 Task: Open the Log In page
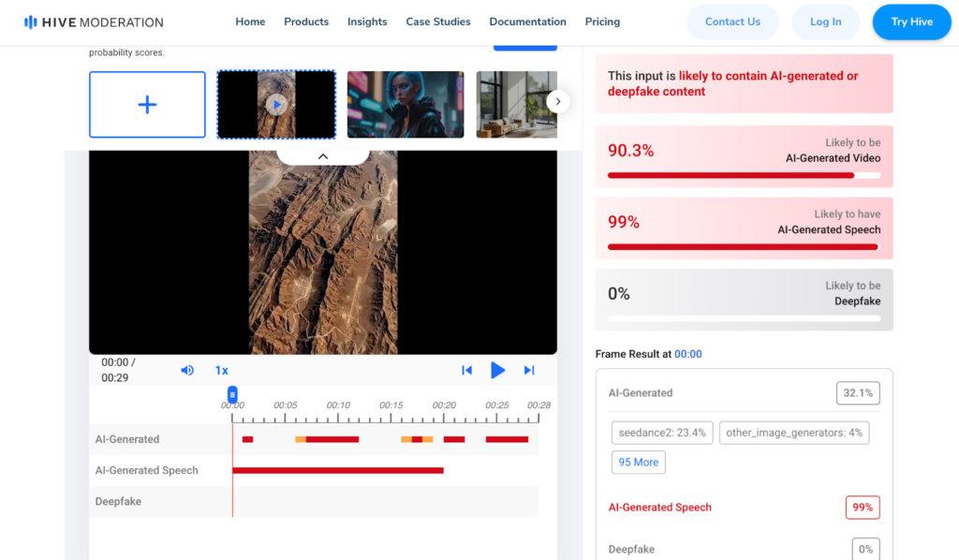(x=825, y=22)
